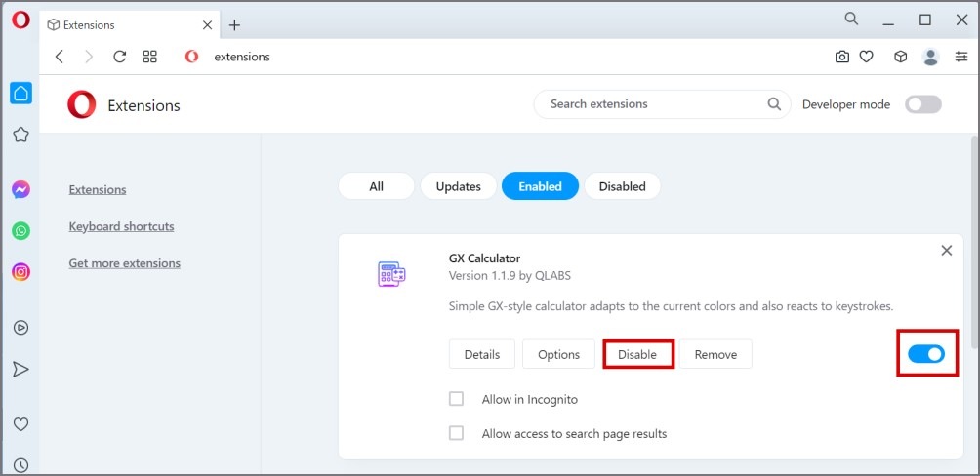
Task: Open Messenger from the sidebar
Action: [x=21, y=190]
